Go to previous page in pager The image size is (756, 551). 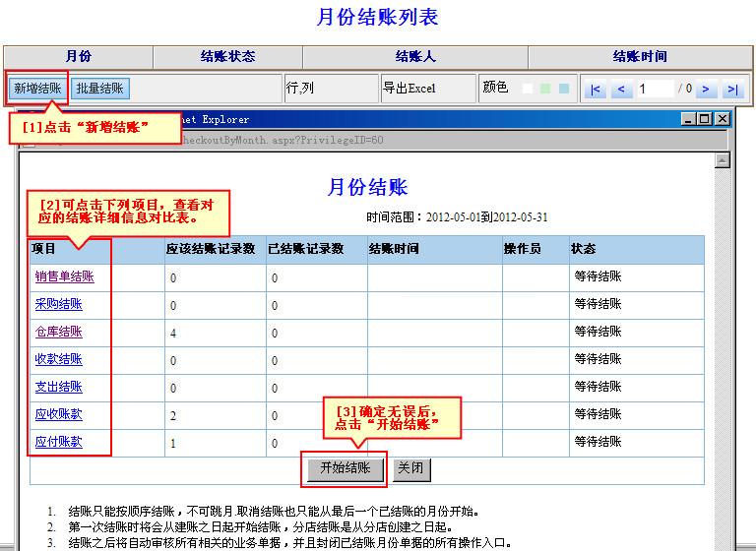pyautogui.click(x=621, y=90)
